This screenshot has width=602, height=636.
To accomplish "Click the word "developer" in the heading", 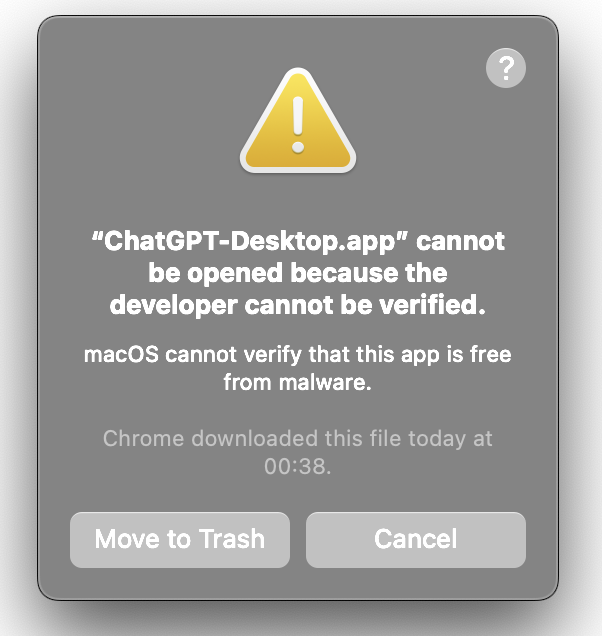I will click(173, 306).
